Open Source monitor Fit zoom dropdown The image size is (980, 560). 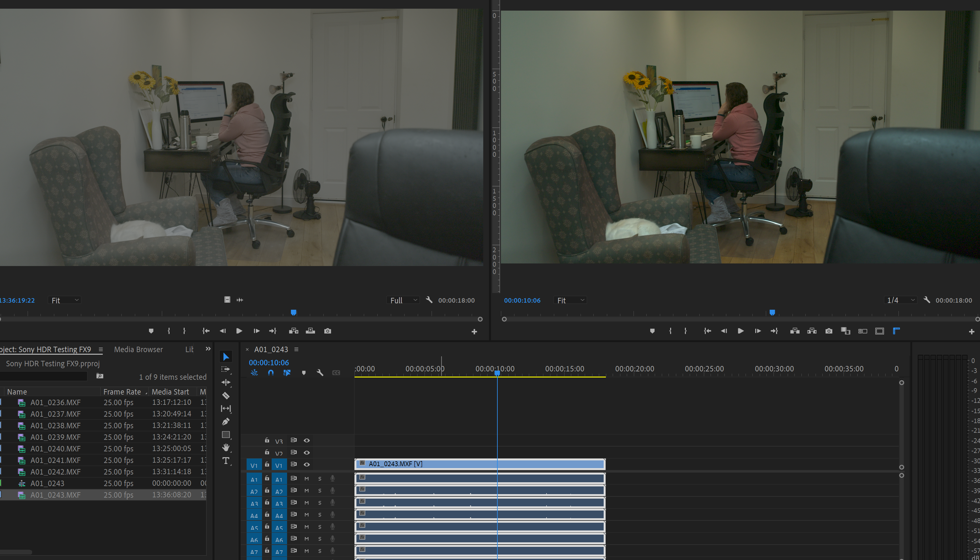(65, 300)
